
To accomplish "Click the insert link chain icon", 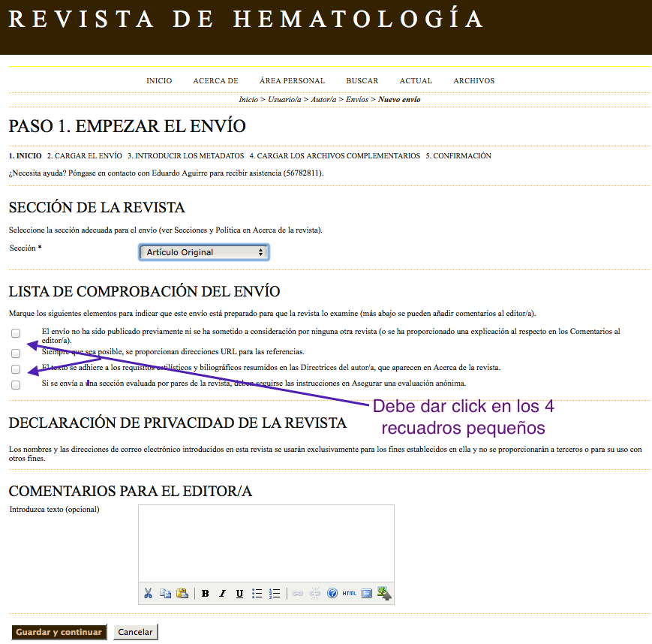I will [x=297, y=594].
